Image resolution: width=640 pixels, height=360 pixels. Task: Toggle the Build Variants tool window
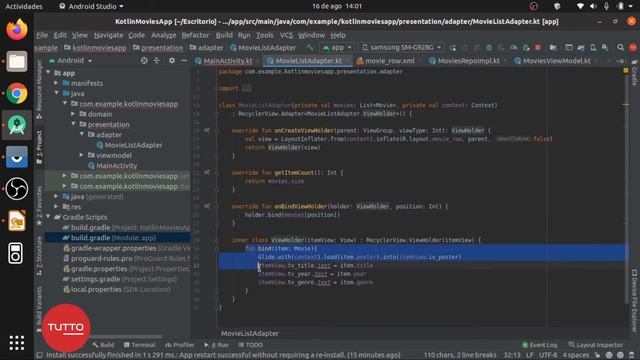[39, 309]
